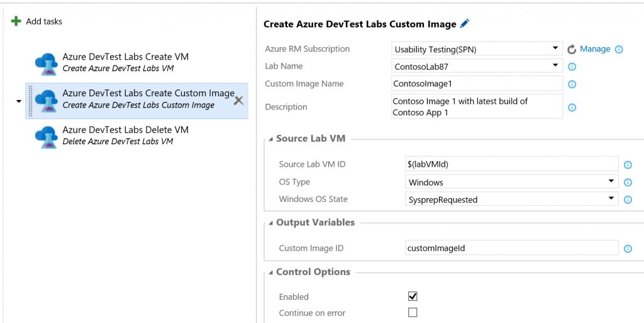Click the 'Create Azure DevTest Labs Custom Image' heading
The image size is (644, 323).
tap(360, 25)
